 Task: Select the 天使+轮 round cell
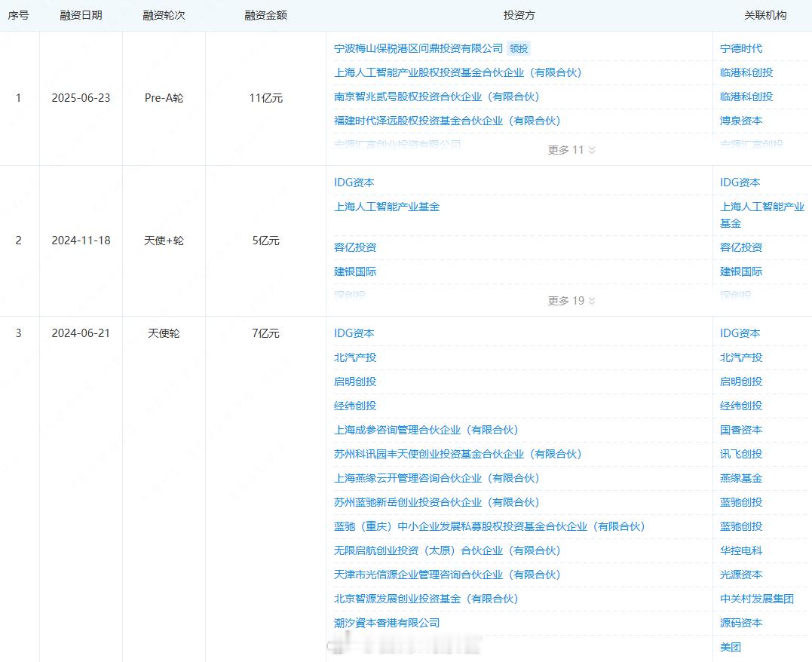(164, 241)
